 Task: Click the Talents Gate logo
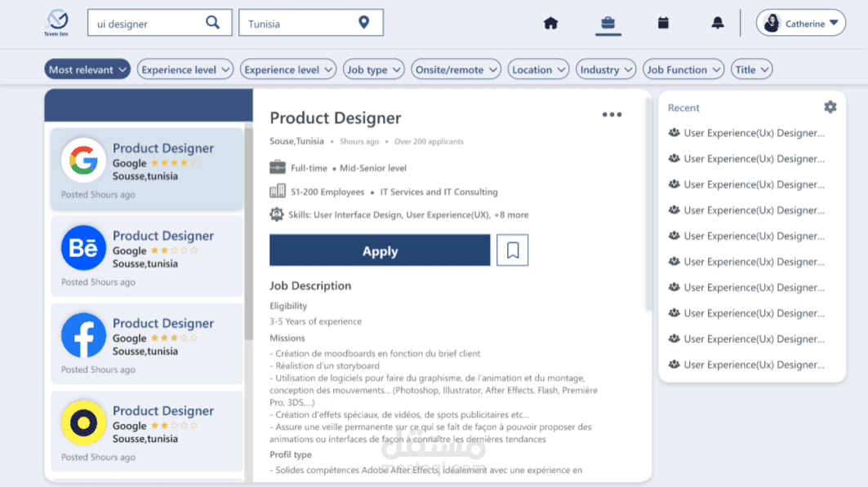(57, 23)
